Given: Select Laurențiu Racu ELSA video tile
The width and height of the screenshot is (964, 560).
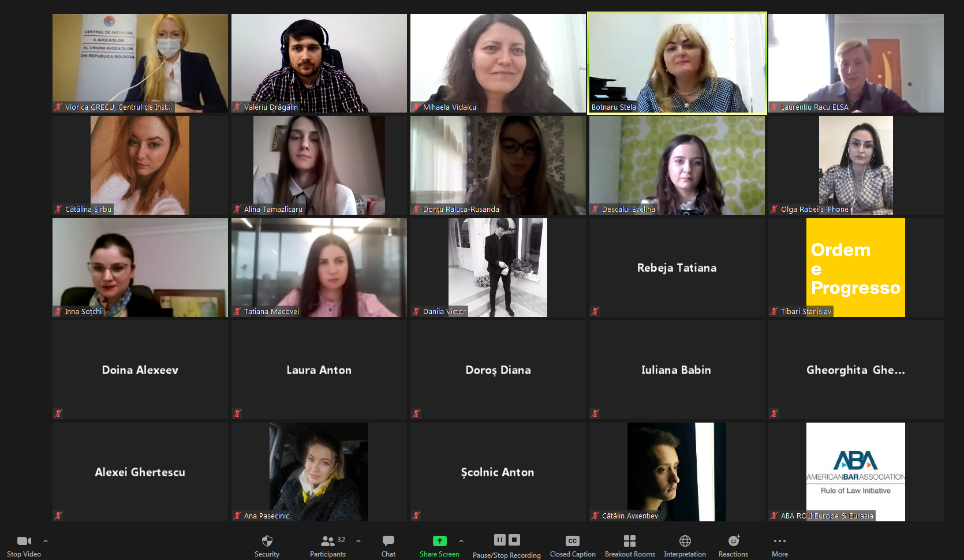Looking at the screenshot, I should 856,63.
